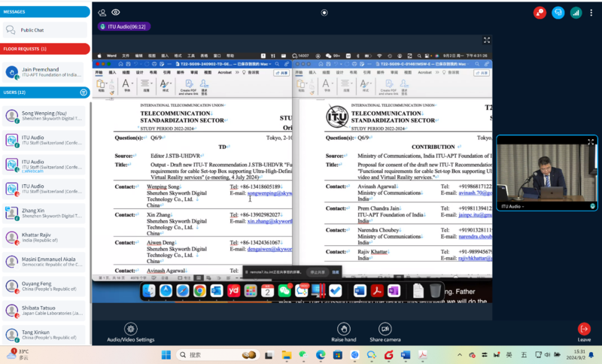Click the Raise hand icon
The image size is (602, 364).
click(x=344, y=329)
